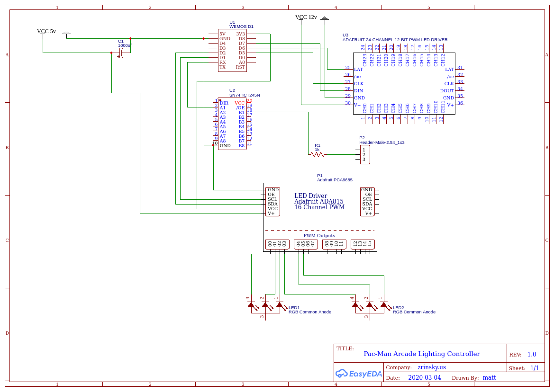The image size is (554, 392).
Task: Click the RX pin on WEMOS D1
Action: click(223, 62)
